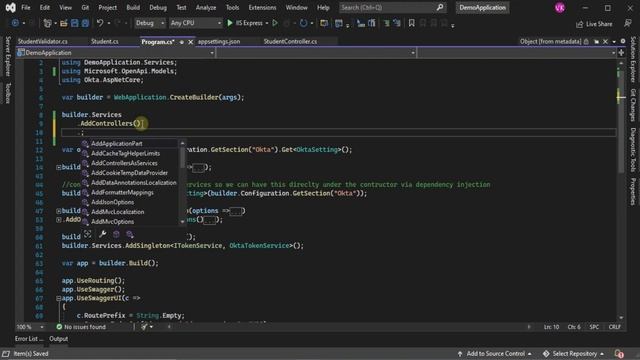Click the feedback icon next to Live Share
This screenshot has width=640, height=360.
point(628,24)
